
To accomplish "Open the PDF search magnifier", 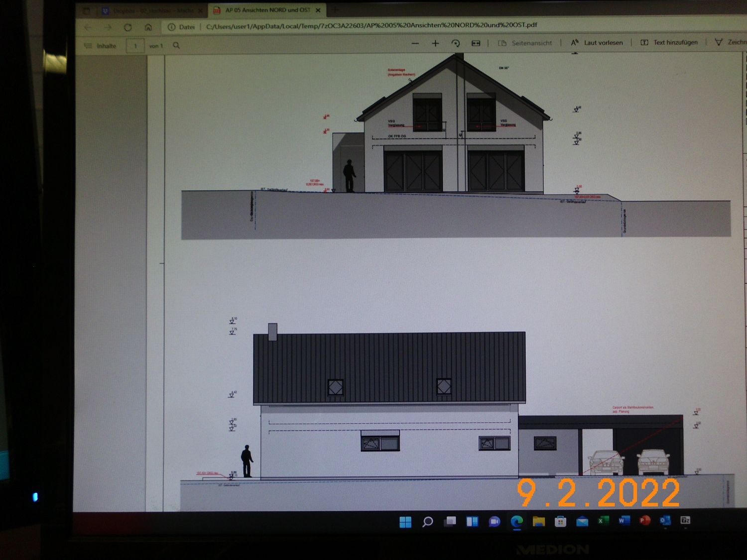I will tap(176, 45).
